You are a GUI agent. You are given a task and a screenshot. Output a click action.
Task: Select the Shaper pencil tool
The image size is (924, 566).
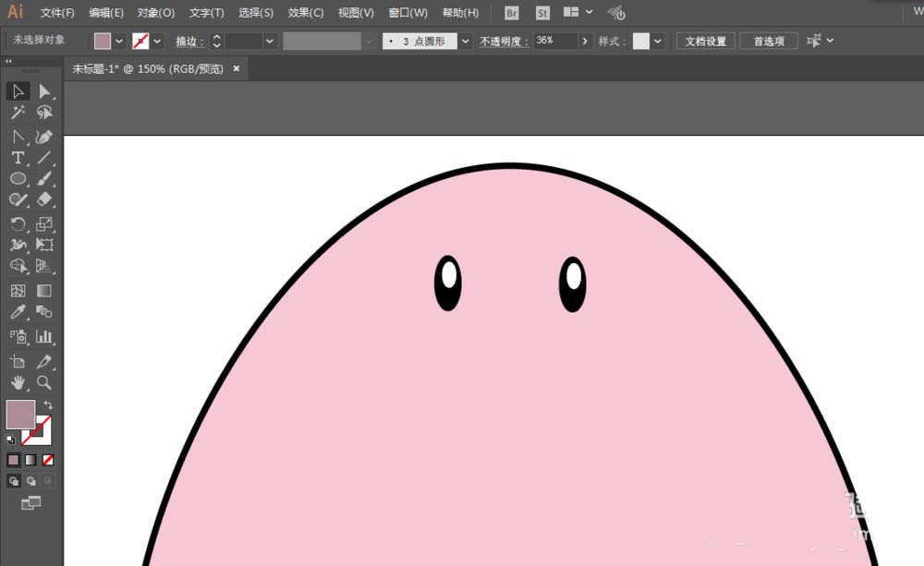coord(18,199)
